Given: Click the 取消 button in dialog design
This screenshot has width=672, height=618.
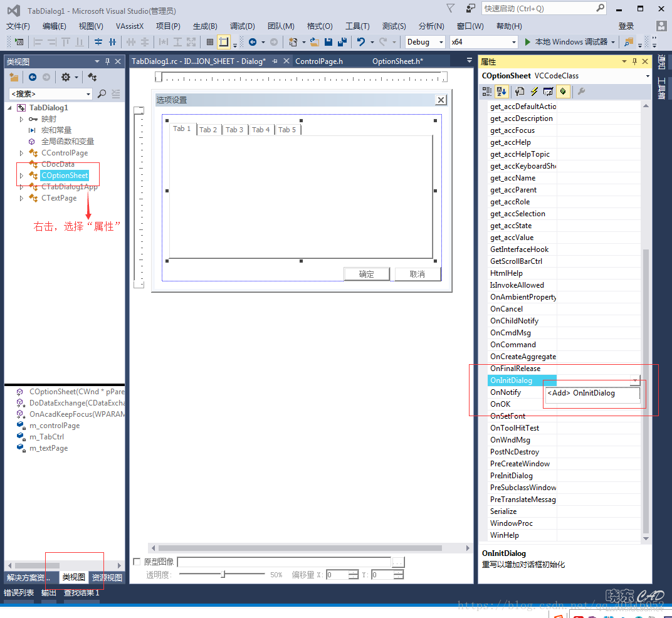Looking at the screenshot, I should [417, 275].
